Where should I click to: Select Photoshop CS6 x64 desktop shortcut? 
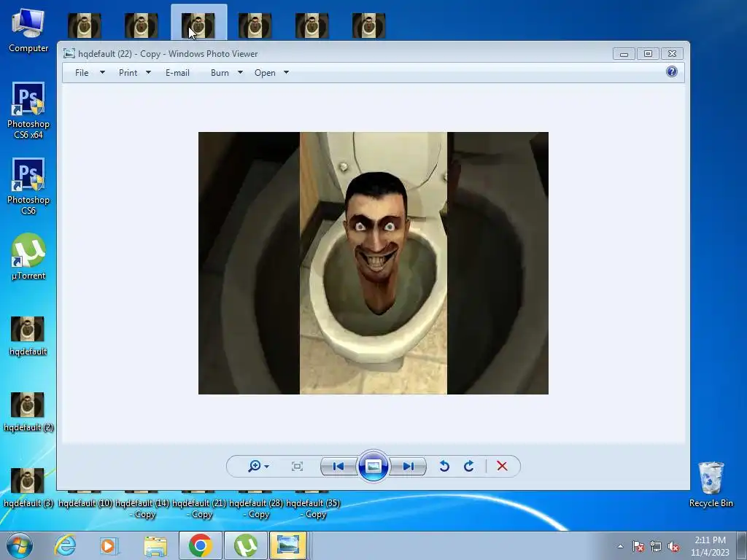pyautogui.click(x=28, y=111)
